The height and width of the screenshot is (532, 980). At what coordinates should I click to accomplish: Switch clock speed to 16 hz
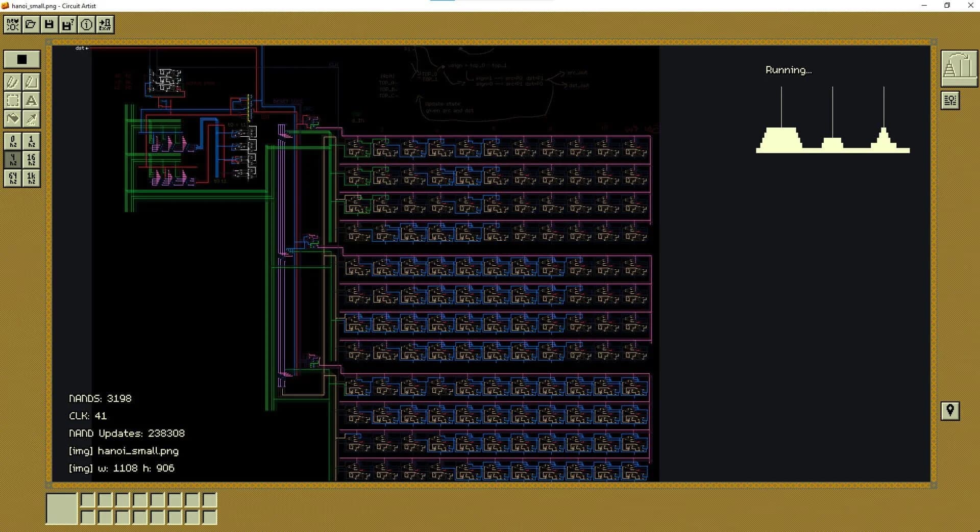coord(32,160)
